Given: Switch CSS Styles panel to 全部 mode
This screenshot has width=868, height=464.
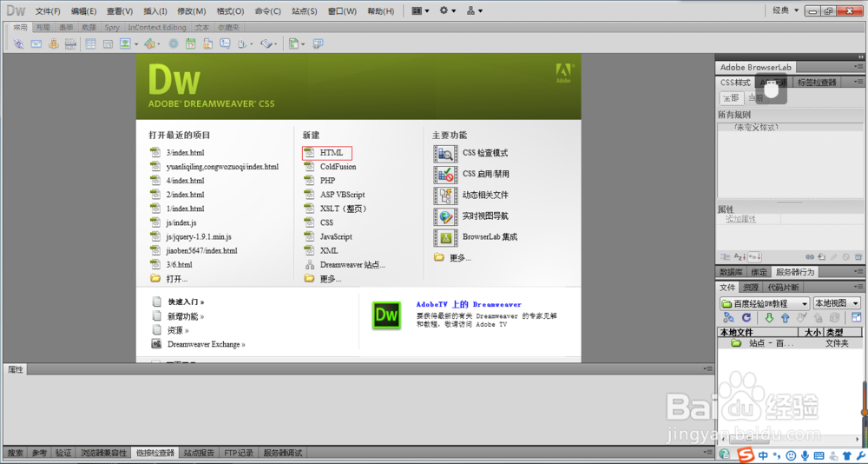Looking at the screenshot, I should pyautogui.click(x=731, y=97).
